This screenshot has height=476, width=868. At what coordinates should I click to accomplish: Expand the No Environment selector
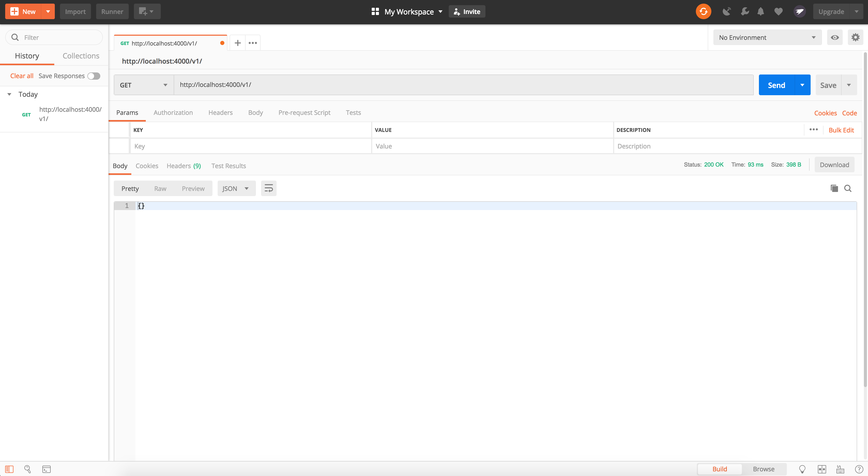[767, 38]
